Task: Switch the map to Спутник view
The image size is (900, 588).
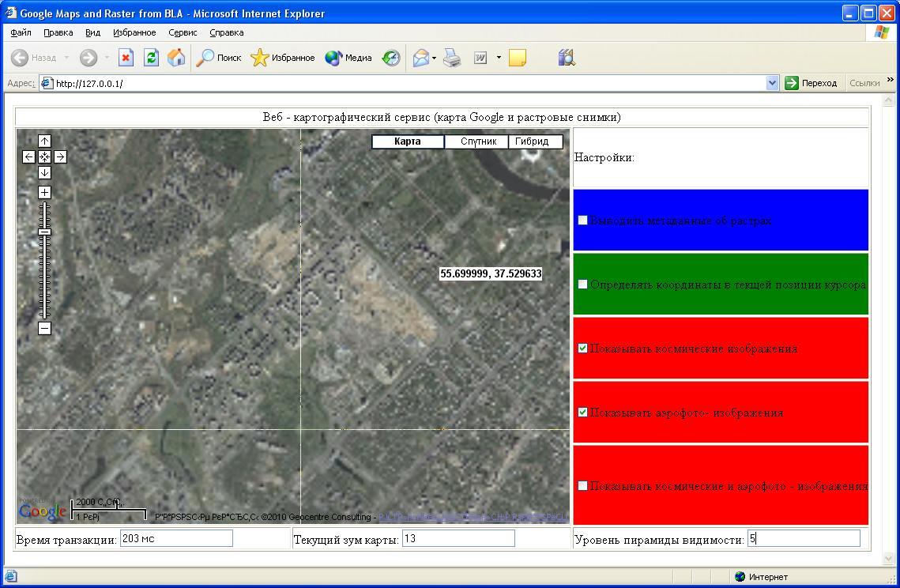Action: tap(478, 141)
